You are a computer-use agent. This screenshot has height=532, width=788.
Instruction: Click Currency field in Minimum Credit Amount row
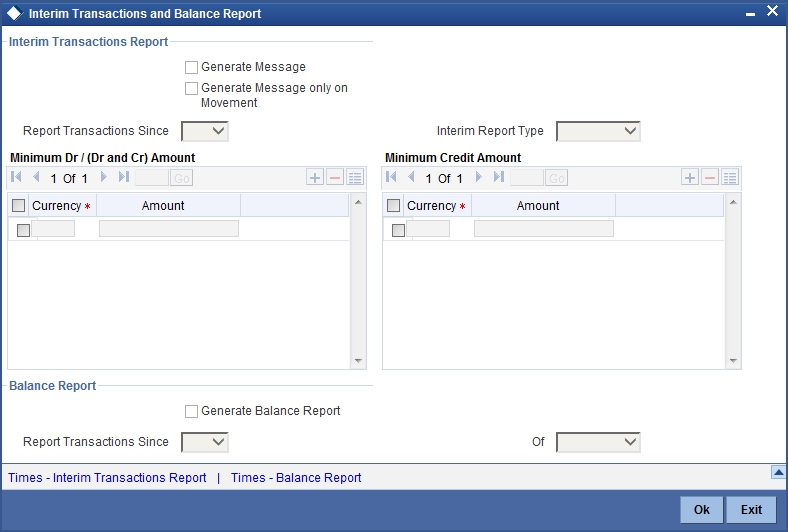pyautogui.click(x=428, y=229)
